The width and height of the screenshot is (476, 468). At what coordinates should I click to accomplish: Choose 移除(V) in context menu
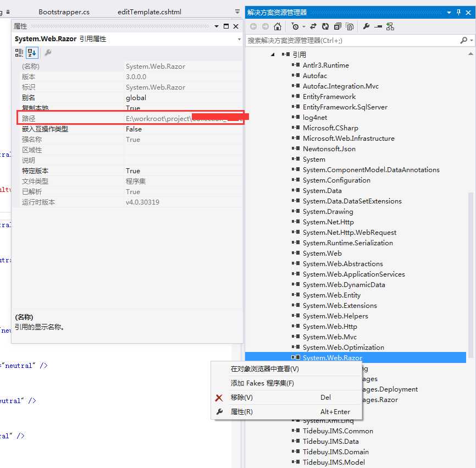[286, 398]
